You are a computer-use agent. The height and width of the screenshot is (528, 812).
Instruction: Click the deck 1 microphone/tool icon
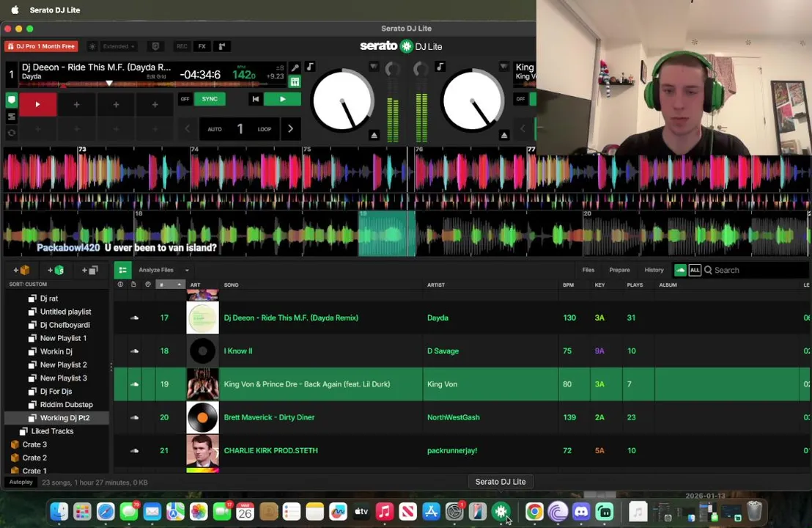[295, 67]
